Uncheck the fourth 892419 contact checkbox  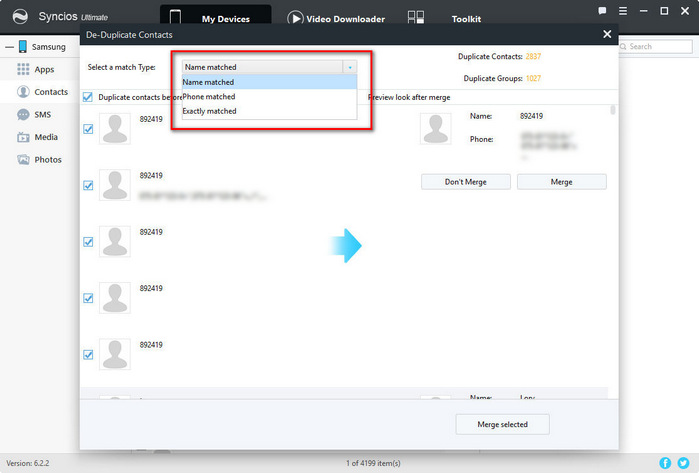point(88,298)
